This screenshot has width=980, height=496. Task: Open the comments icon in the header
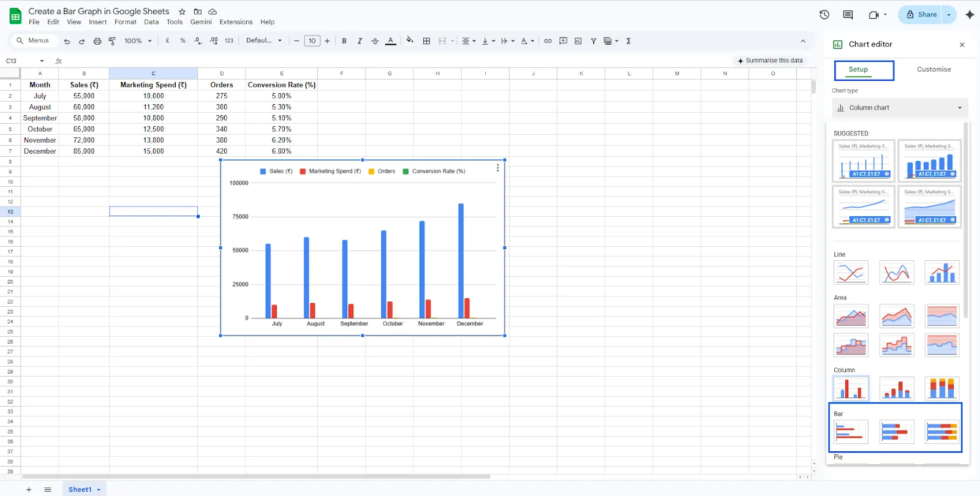click(848, 15)
